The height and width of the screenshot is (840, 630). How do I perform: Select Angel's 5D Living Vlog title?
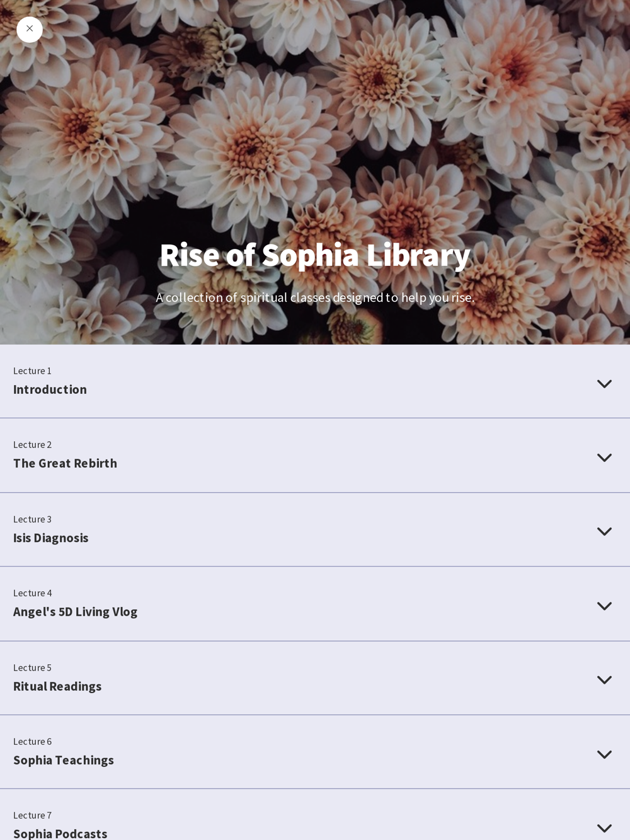75,611
